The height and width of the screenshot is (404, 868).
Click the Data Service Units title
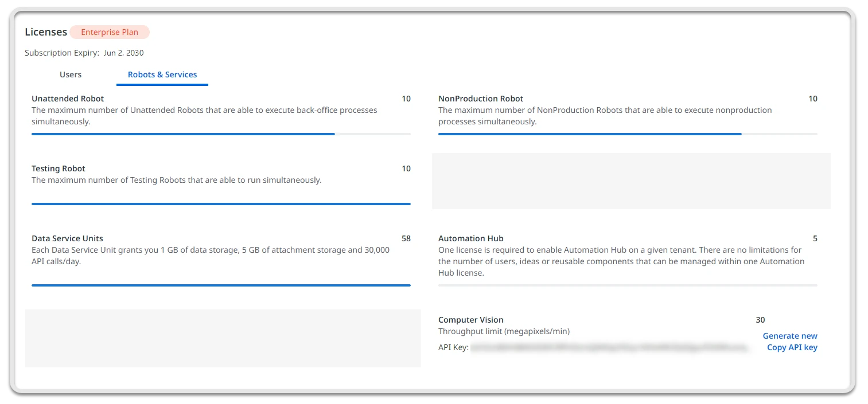[67, 238]
